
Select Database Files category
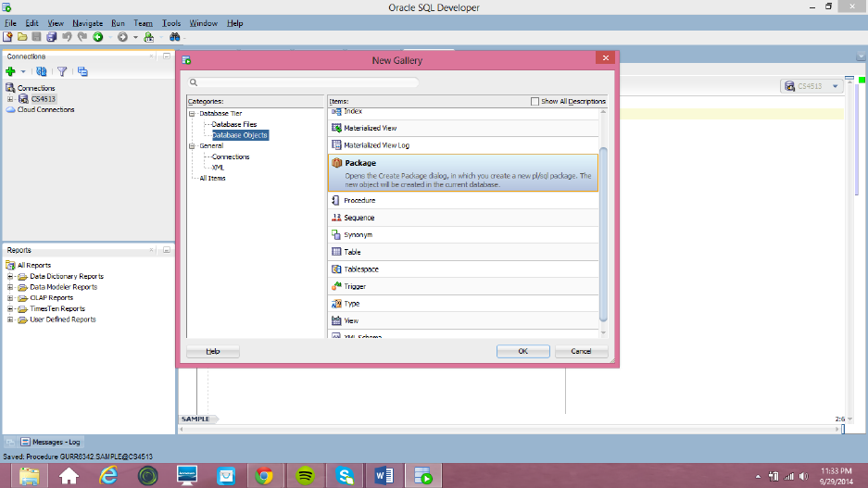coord(234,124)
